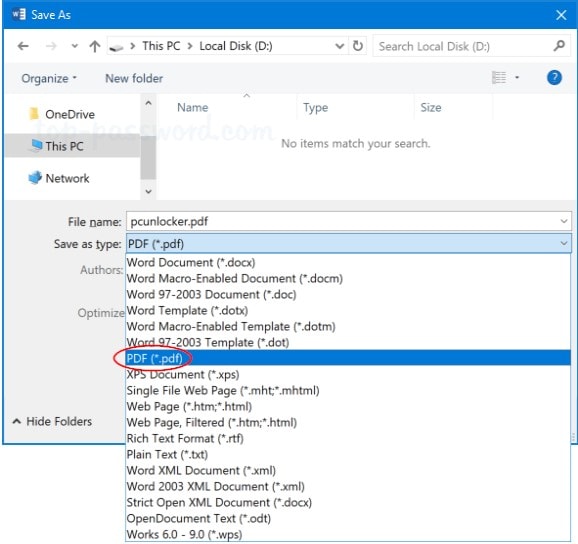Choose Strict Open XML Document (*.docx)
This screenshot has height=544, width=578.
pos(348,503)
